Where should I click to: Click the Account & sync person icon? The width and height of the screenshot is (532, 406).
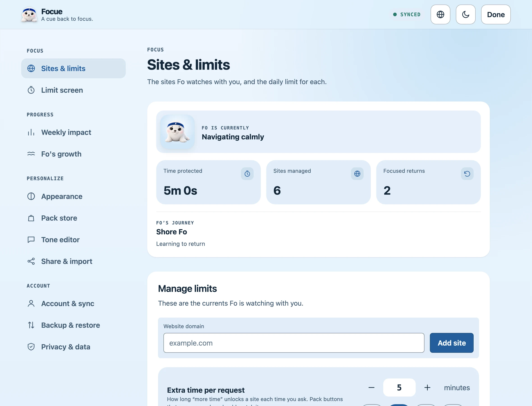click(31, 304)
